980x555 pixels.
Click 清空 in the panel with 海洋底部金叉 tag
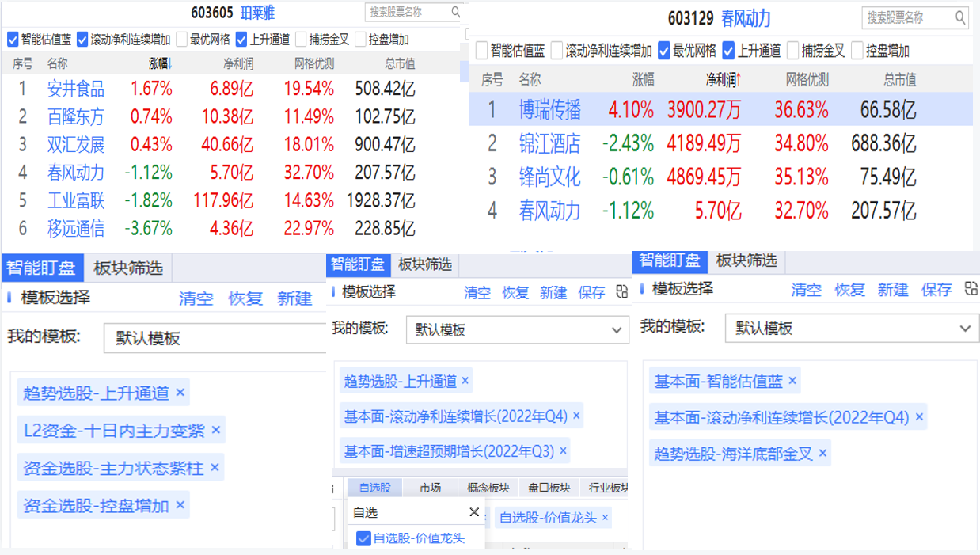806,290
